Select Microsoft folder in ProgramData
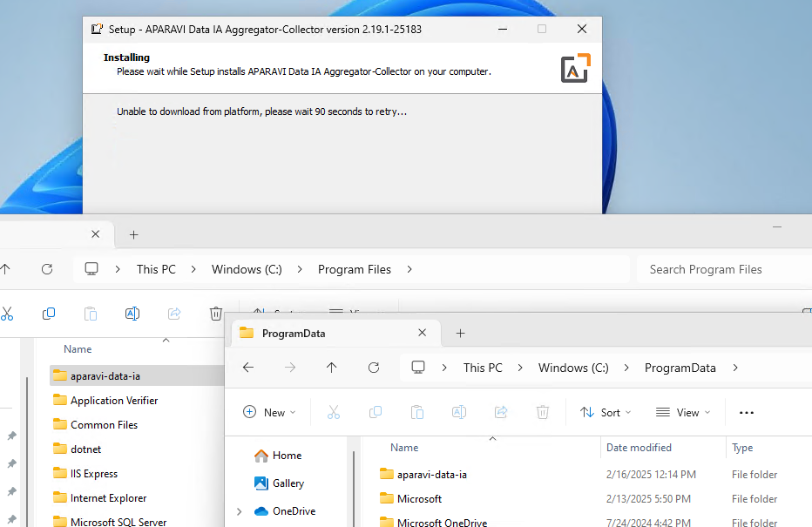 click(x=411, y=498)
